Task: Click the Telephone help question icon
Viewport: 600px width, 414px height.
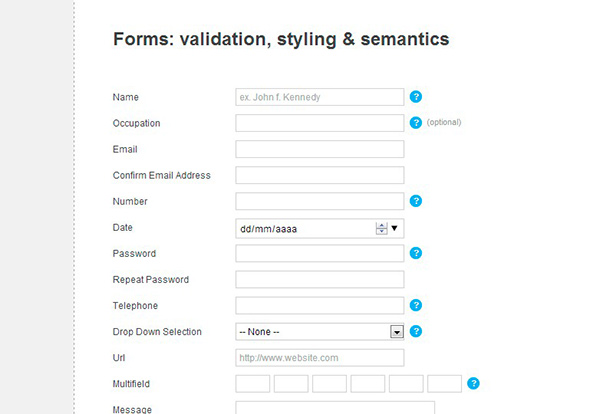Action: [416, 305]
